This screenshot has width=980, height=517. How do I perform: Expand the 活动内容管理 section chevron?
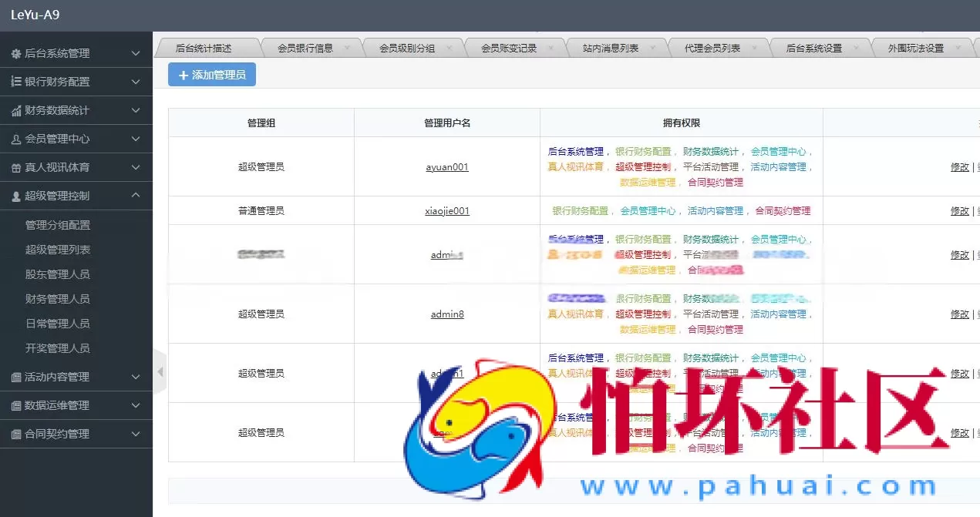[x=137, y=377]
